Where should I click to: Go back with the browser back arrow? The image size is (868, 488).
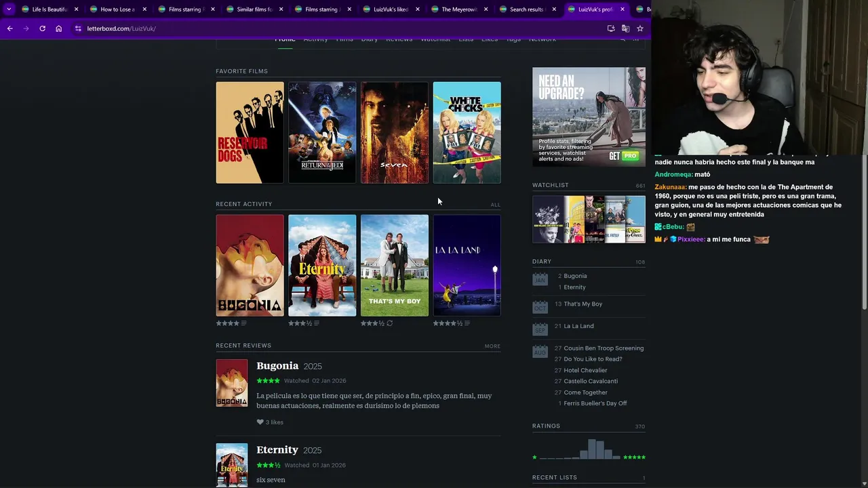[x=9, y=28]
